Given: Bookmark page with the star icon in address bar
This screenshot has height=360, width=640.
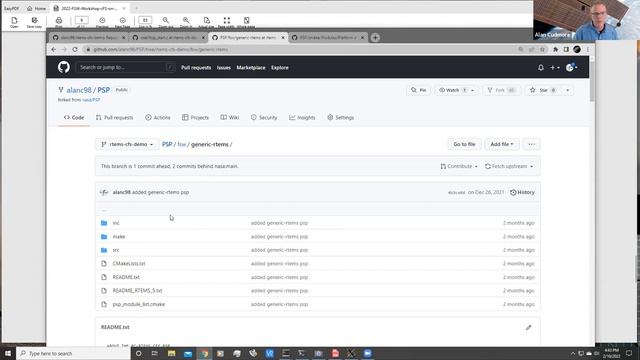Looking at the screenshot, I should [x=542, y=49].
